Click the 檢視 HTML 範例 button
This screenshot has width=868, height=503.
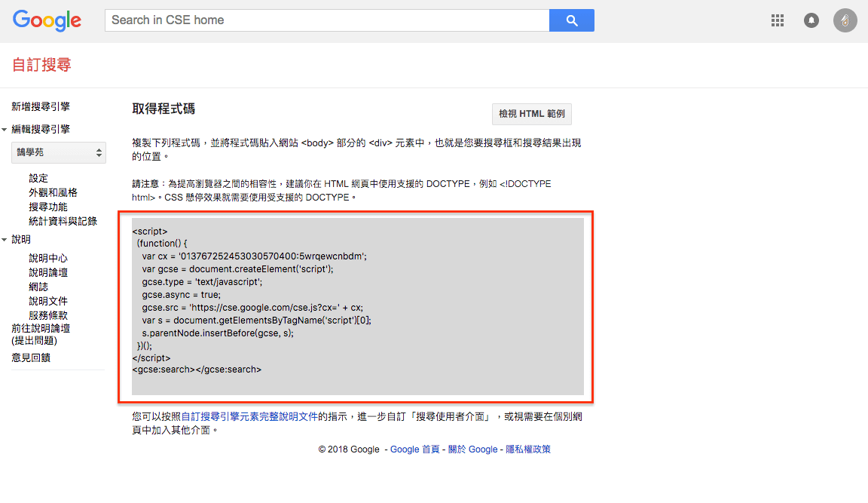531,115
